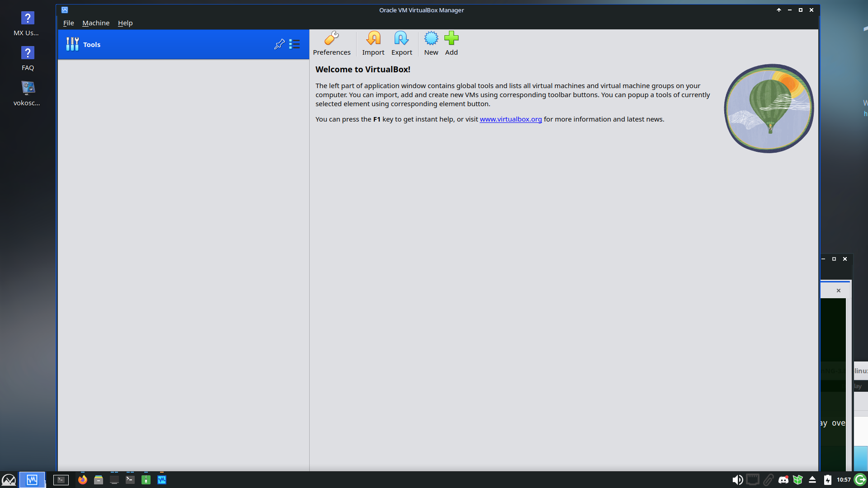Click the Export appliance icon
The height and width of the screenshot is (488, 868).
(401, 43)
